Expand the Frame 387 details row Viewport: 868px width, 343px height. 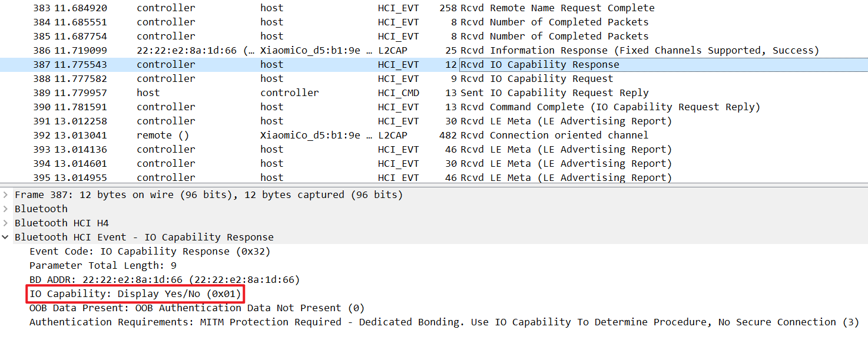point(6,195)
